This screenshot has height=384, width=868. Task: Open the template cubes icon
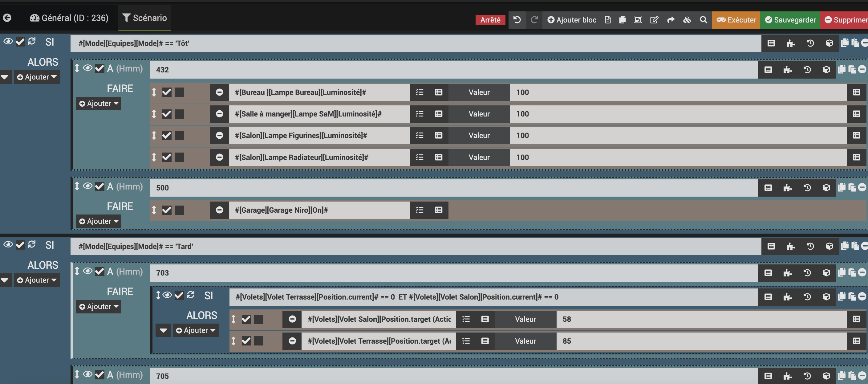[687, 20]
